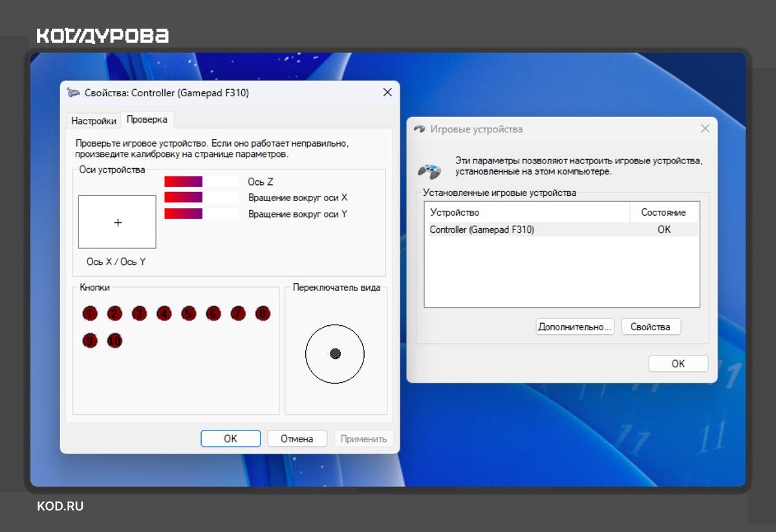Click button indicator 8 in Кнопки

click(263, 314)
